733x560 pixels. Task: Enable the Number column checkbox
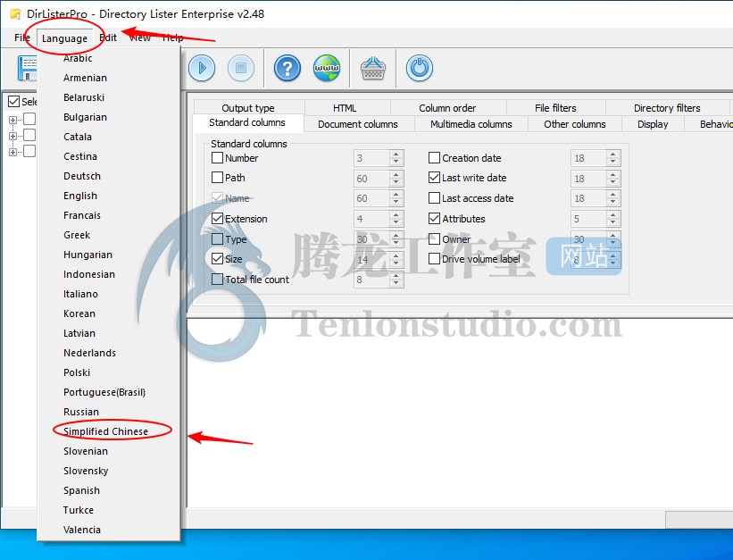click(217, 158)
